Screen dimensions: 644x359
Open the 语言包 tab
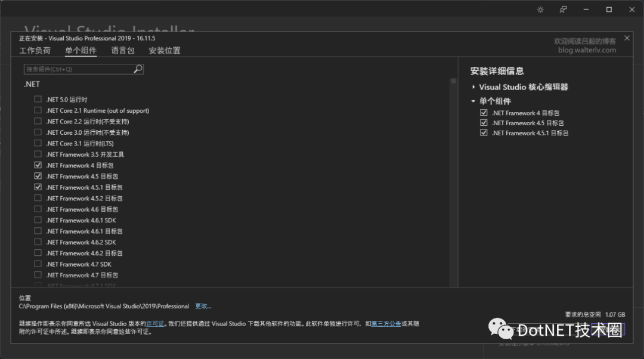(123, 51)
